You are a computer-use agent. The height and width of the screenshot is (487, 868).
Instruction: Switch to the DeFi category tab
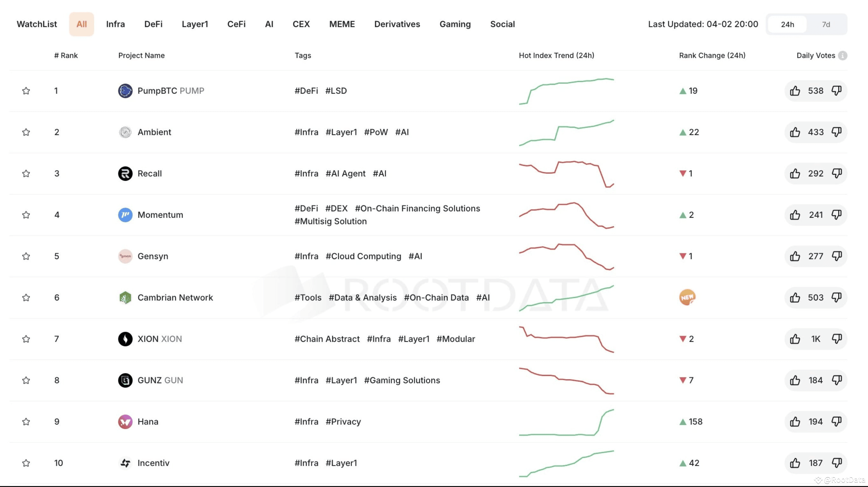(154, 24)
